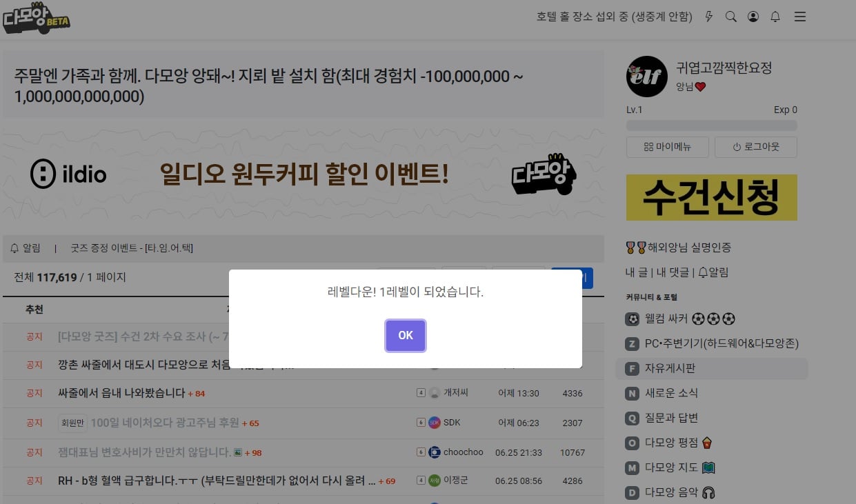The width and height of the screenshot is (856, 504).
Task: Click the +98 comment count
Action: coord(252,453)
